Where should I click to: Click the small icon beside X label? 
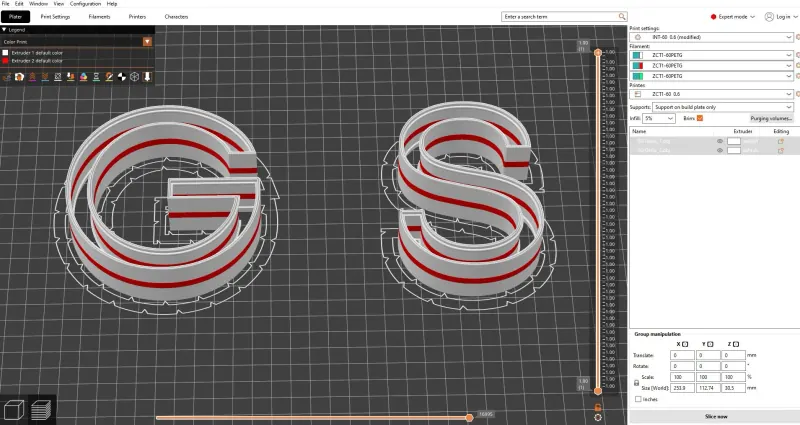click(x=685, y=344)
